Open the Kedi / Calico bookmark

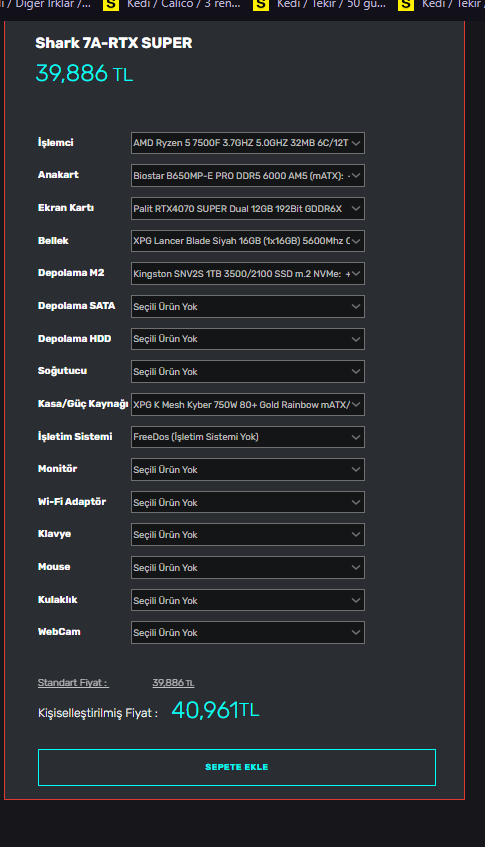click(174, 4)
